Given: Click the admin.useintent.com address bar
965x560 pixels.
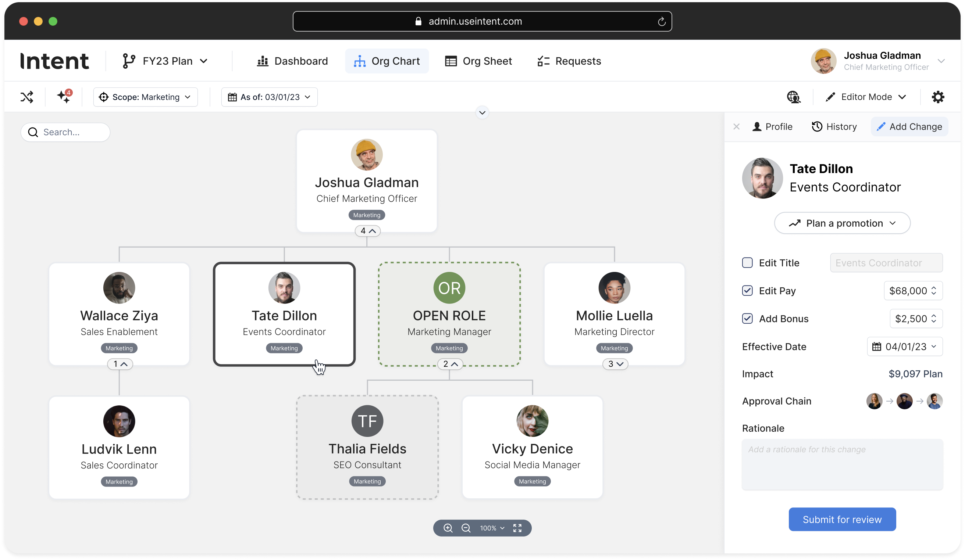Looking at the screenshot, I should (482, 21).
